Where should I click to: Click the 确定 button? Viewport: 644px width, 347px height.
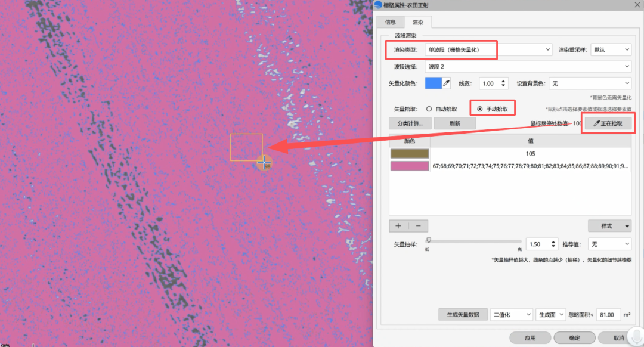pos(575,338)
